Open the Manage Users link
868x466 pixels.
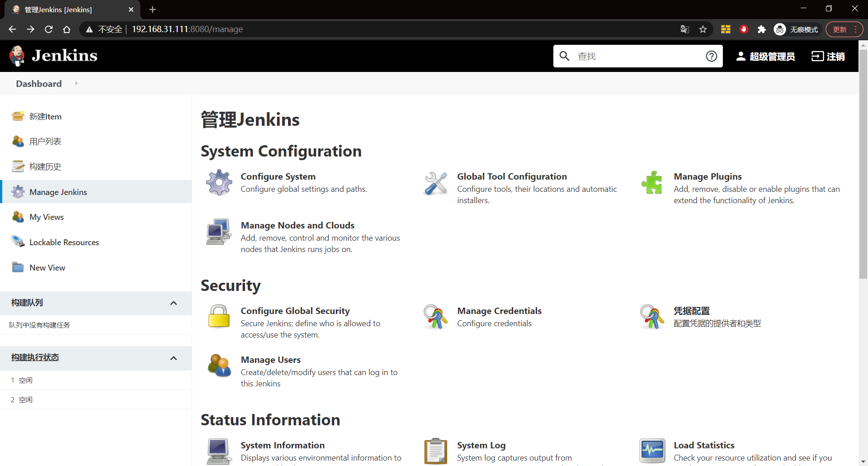[271, 360]
